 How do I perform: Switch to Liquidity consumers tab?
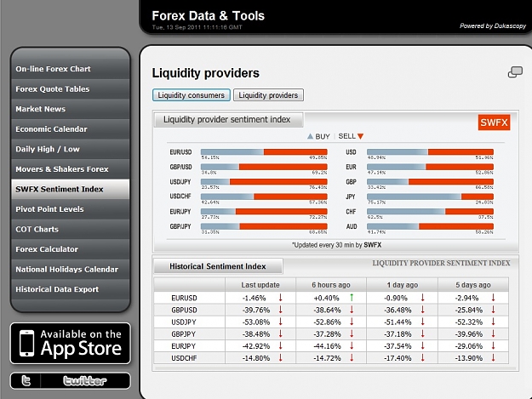(x=192, y=95)
